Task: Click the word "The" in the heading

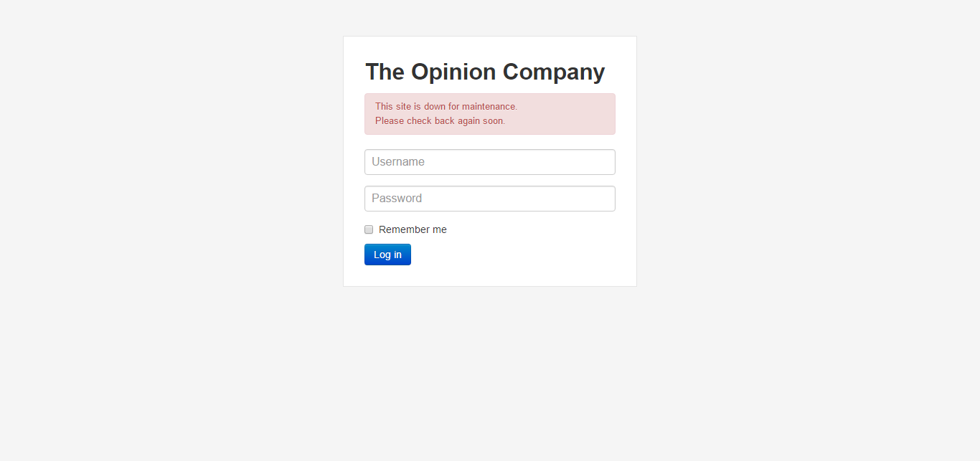Action: pos(385,72)
